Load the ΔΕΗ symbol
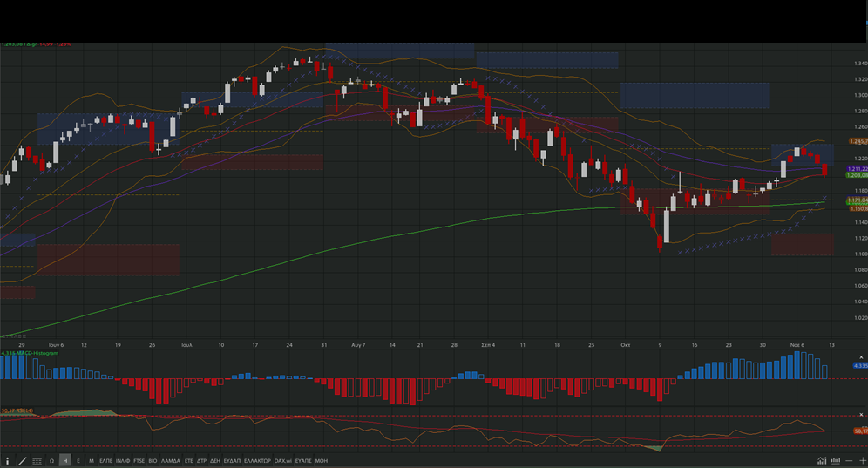 pos(215,461)
